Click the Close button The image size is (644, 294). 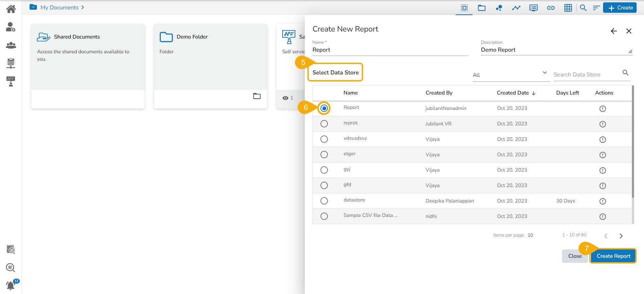[575, 256]
